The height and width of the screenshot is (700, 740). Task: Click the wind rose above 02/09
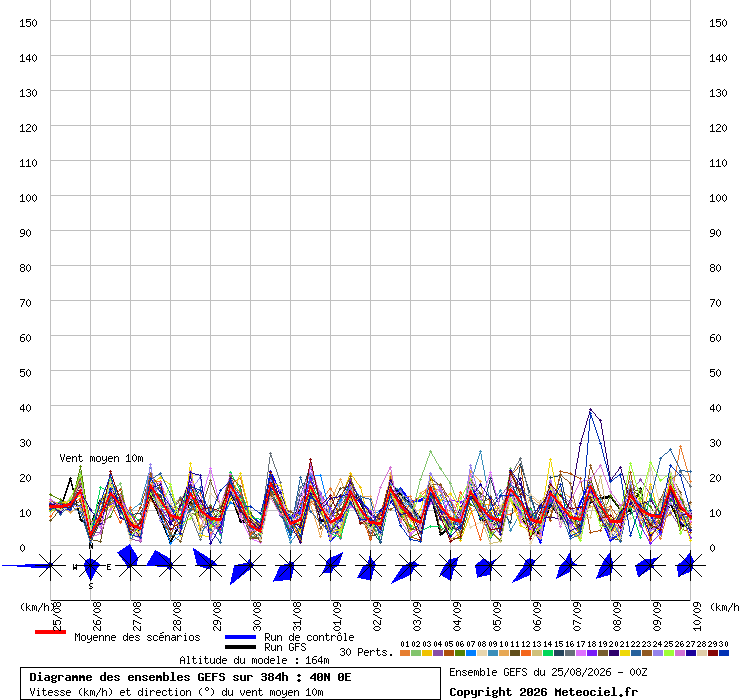pyautogui.click(x=370, y=565)
